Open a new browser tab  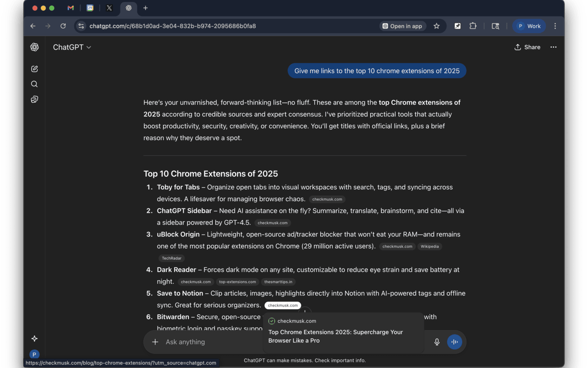tap(146, 8)
